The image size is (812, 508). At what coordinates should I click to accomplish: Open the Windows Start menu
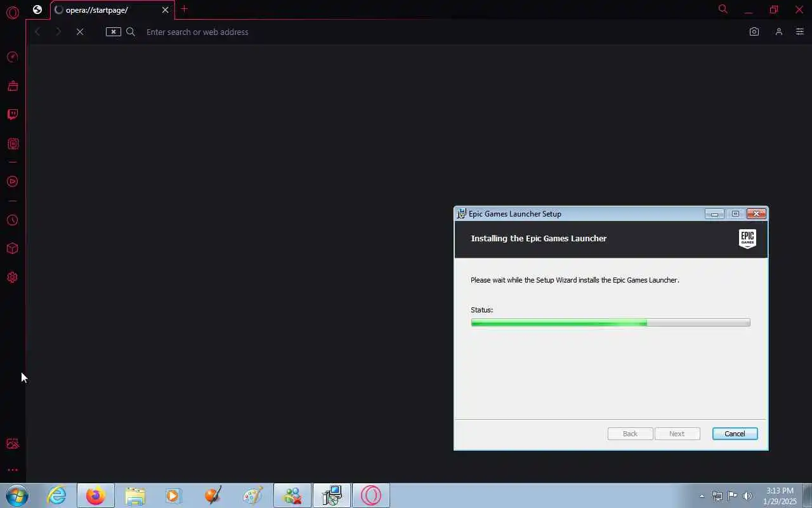18,495
